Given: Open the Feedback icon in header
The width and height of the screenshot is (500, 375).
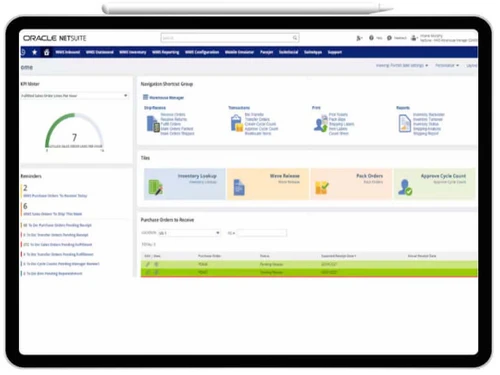Looking at the screenshot, I should click(389, 38).
